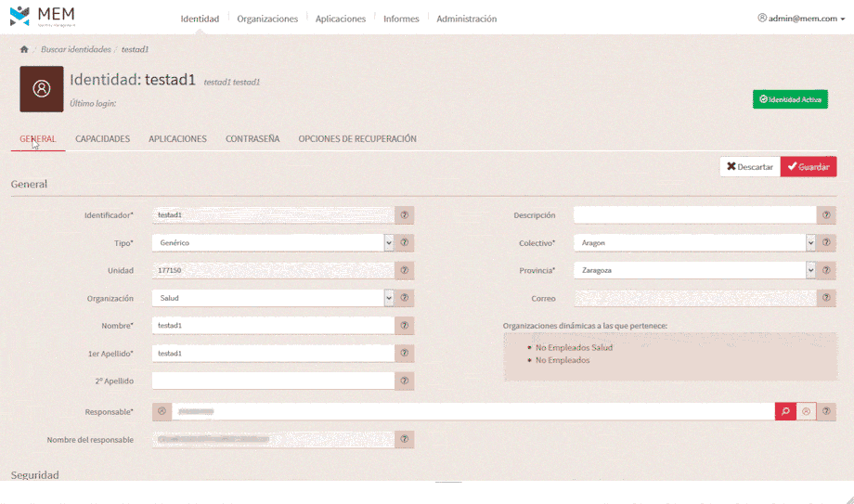Image resolution: width=854 pixels, height=504 pixels.
Task: Switch to the APLICACIONES tab
Action: (x=177, y=139)
